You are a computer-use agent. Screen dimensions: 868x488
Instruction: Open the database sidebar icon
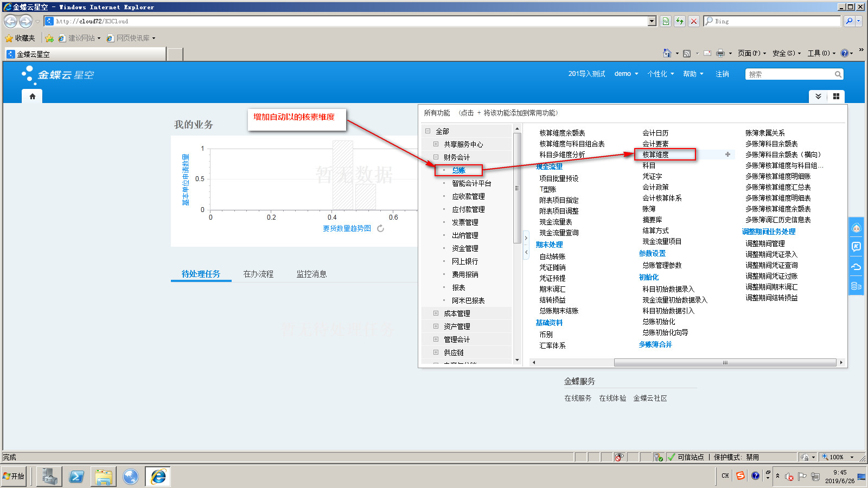point(856,286)
